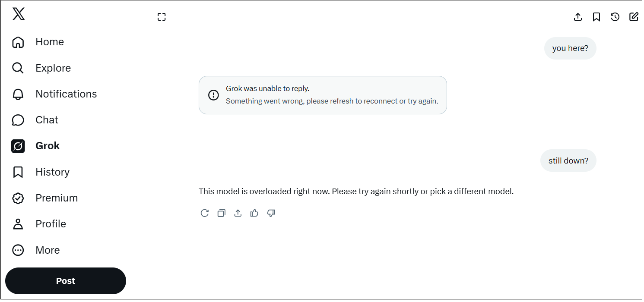The width and height of the screenshot is (644, 302).
Task: Click the History bookmark icon in sidebar
Action: point(18,172)
